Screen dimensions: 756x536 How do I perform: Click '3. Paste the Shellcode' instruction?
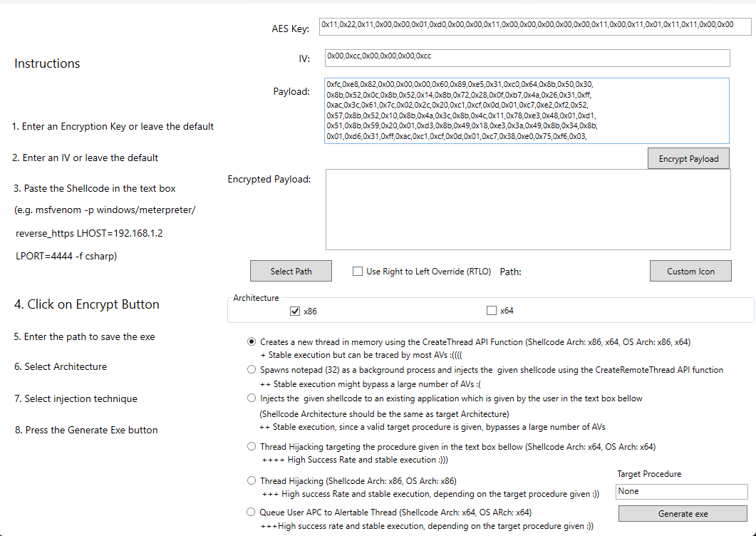95,188
